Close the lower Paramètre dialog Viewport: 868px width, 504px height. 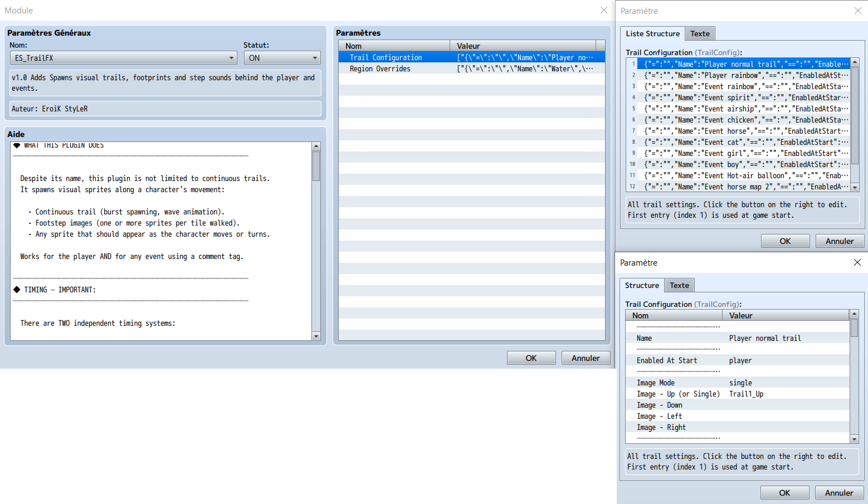[857, 262]
